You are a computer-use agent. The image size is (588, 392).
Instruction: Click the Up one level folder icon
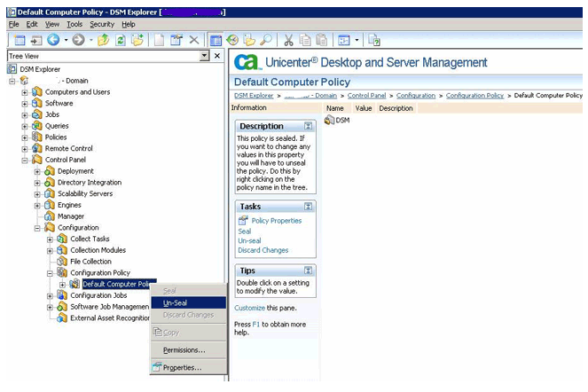tap(103, 40)
